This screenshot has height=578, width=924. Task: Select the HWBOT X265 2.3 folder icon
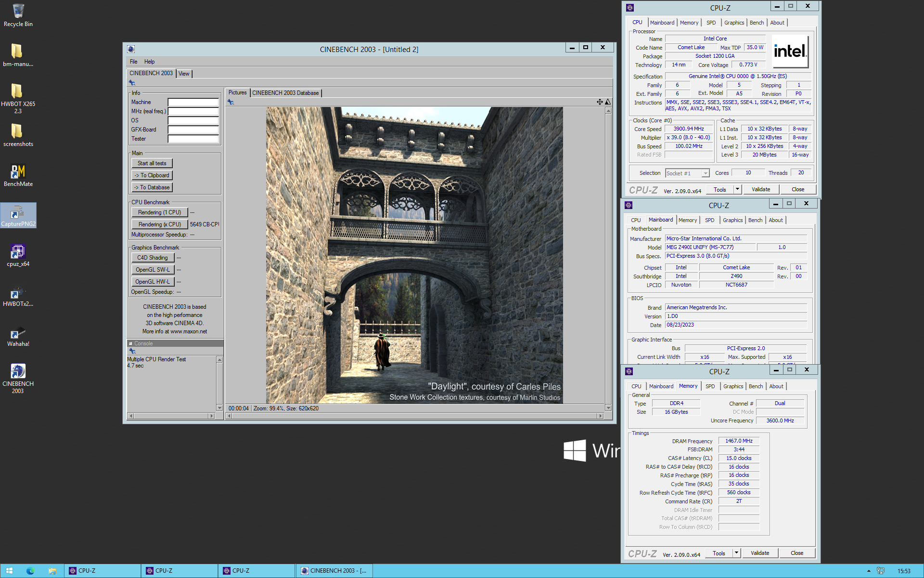(18, 98)
